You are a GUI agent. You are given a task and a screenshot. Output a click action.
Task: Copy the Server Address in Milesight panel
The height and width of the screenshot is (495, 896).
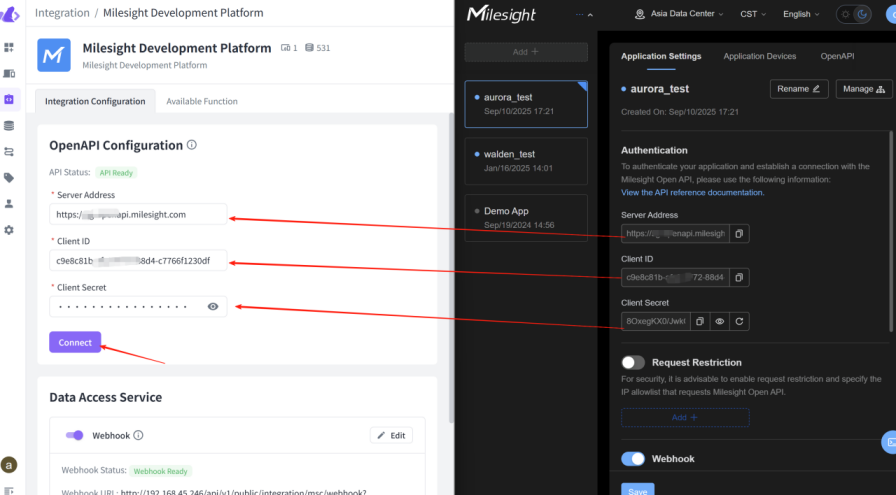[739, 234]
